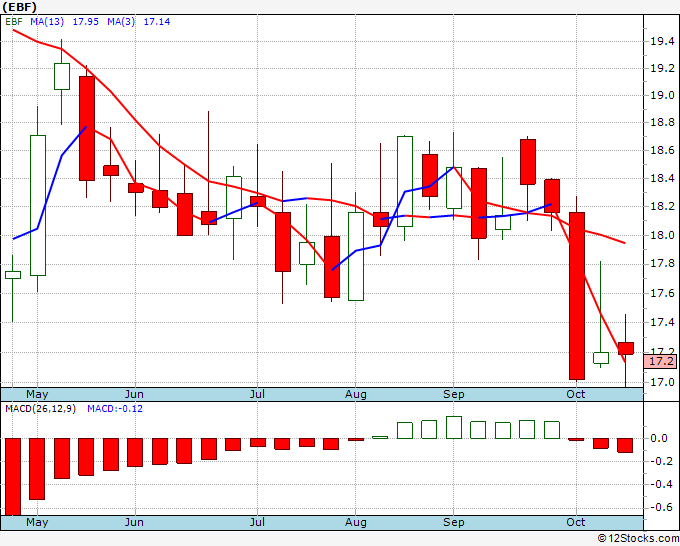680x546 pixels.
Task: Click the (EBF) ticker title
Action: 20,7
